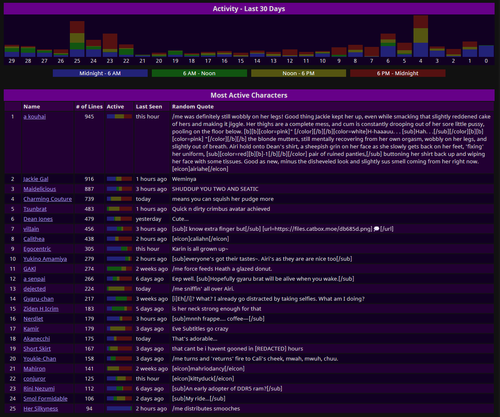Click the GAKI name link
Screen dimensions: 500x417
point(30,269)
